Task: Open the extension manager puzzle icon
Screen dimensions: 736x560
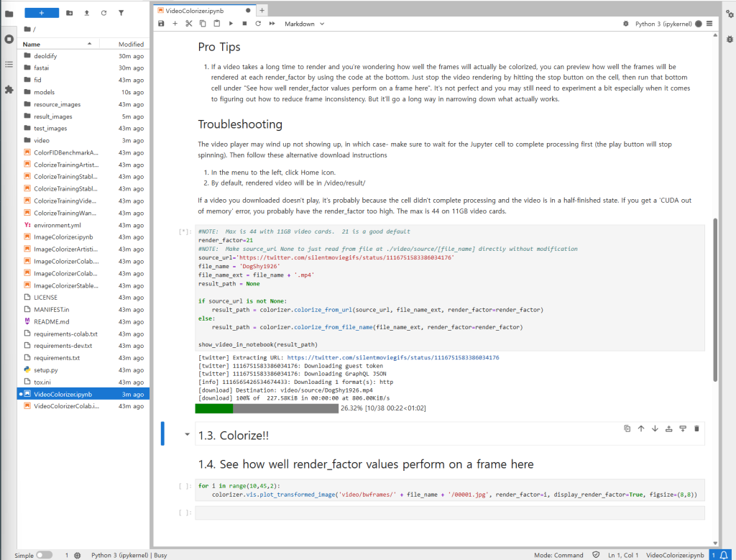Action: pos(9,90)
